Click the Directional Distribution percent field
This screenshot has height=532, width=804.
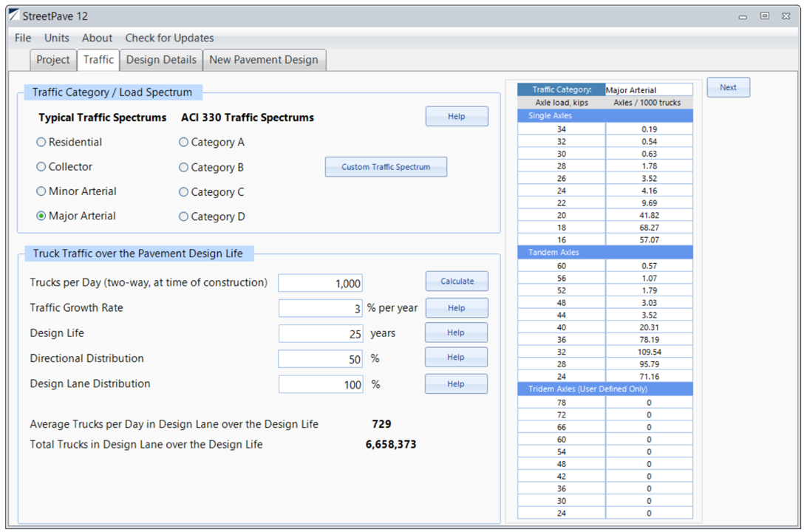tap(321, 359)
